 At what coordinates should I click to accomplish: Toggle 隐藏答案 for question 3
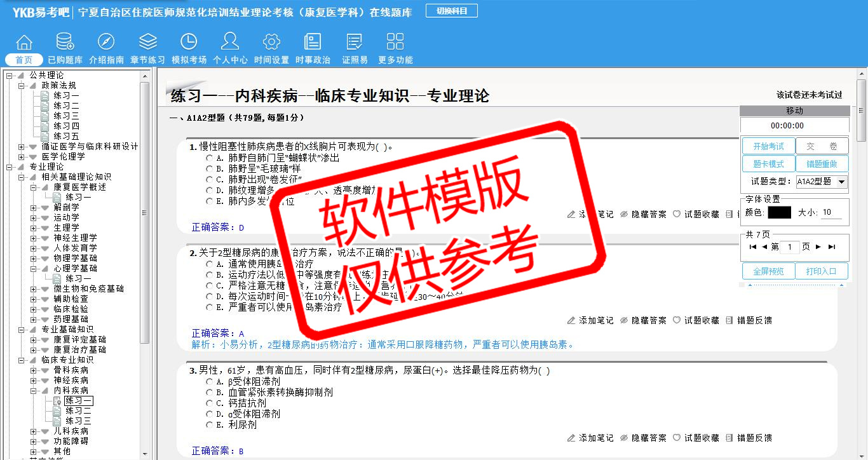point(643,438)
